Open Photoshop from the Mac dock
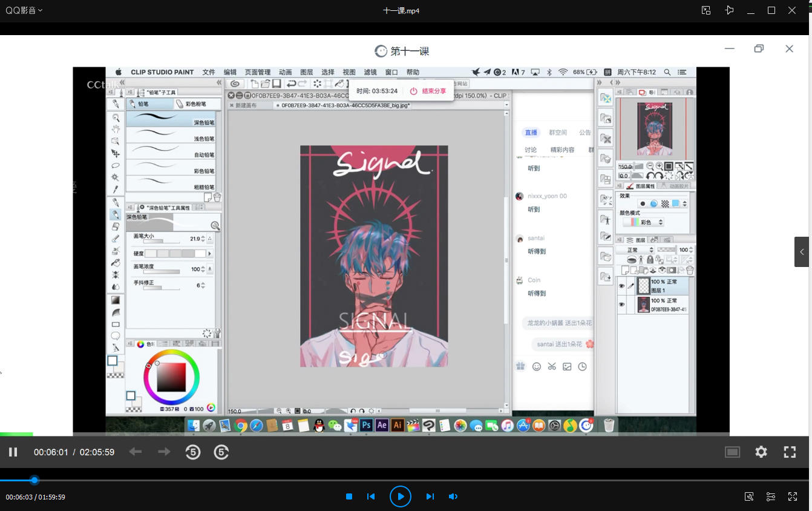 point(366,425)
